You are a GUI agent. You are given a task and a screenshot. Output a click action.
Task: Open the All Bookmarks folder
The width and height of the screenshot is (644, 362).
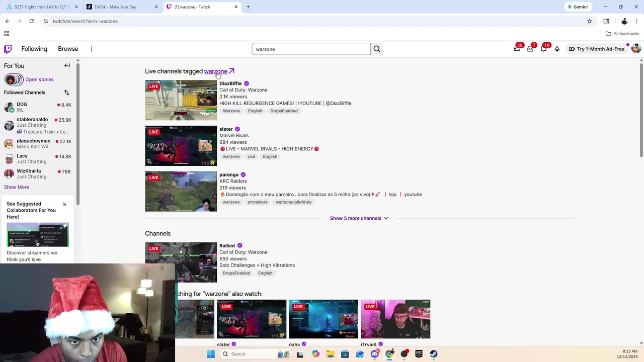tap(622, 34)
